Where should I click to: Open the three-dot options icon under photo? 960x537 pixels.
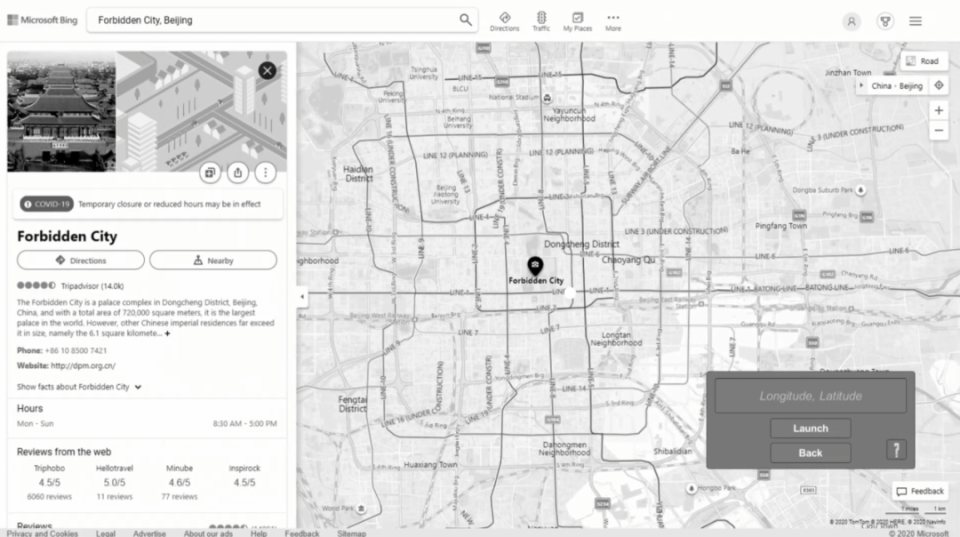click(265, 173)
